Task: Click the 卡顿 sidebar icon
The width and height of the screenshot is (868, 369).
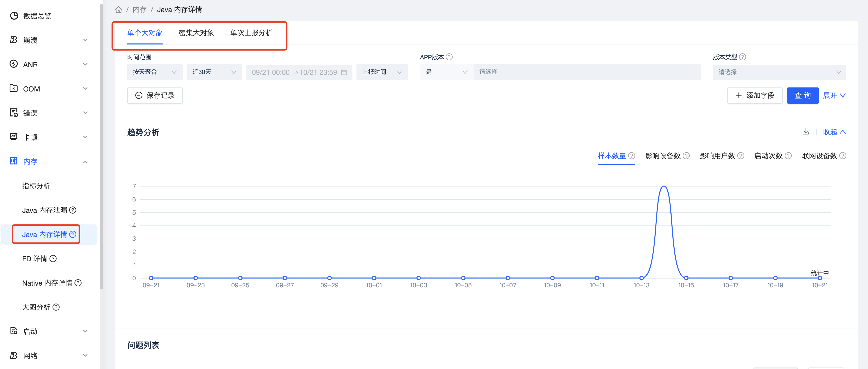Action: tap(14, 136)
